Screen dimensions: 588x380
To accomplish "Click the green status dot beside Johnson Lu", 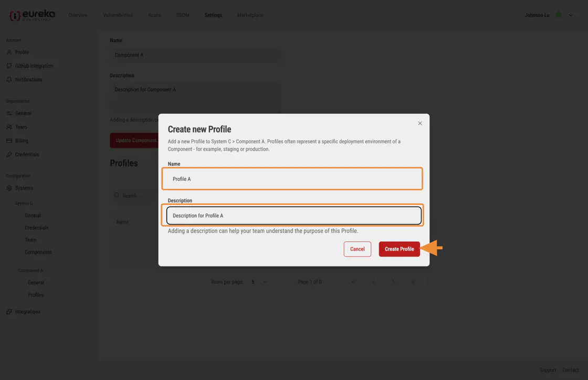I will point(558,15).
